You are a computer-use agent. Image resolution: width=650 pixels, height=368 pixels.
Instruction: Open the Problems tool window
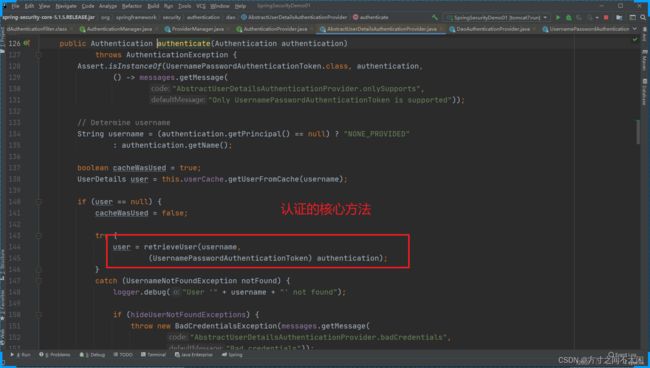[55, 355]
